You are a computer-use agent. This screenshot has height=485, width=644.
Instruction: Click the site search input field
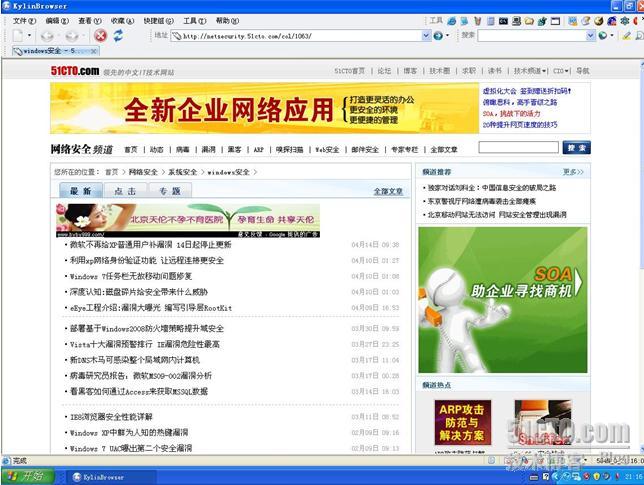tap(519, 147)
